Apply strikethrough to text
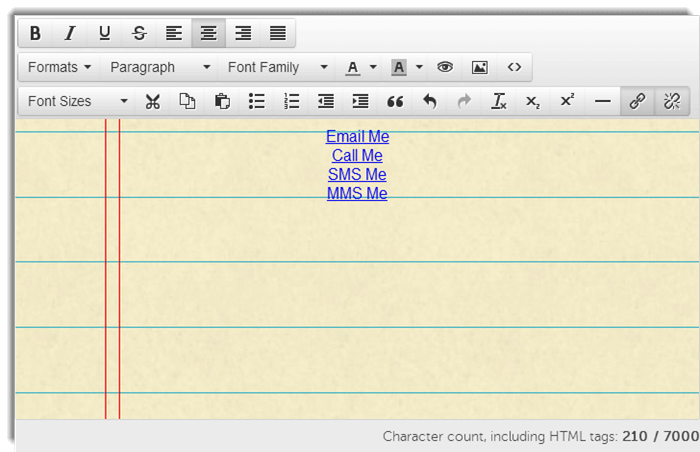 (139, 33)
